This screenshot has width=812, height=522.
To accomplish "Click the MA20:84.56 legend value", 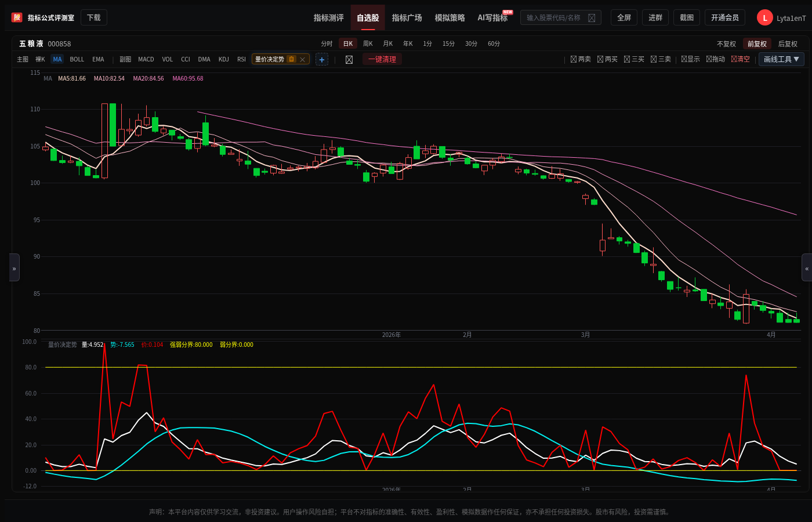I will point(148,79).
